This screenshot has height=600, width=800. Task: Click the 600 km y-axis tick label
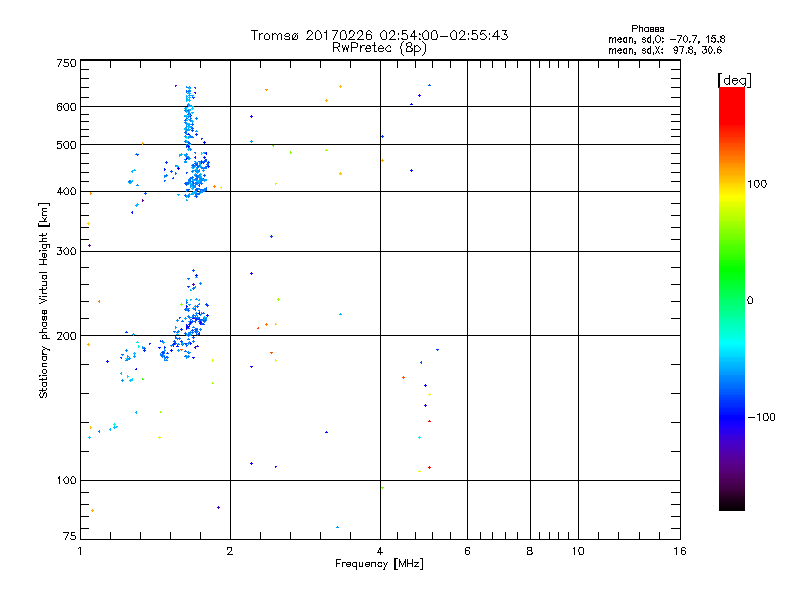click(66, 107)
